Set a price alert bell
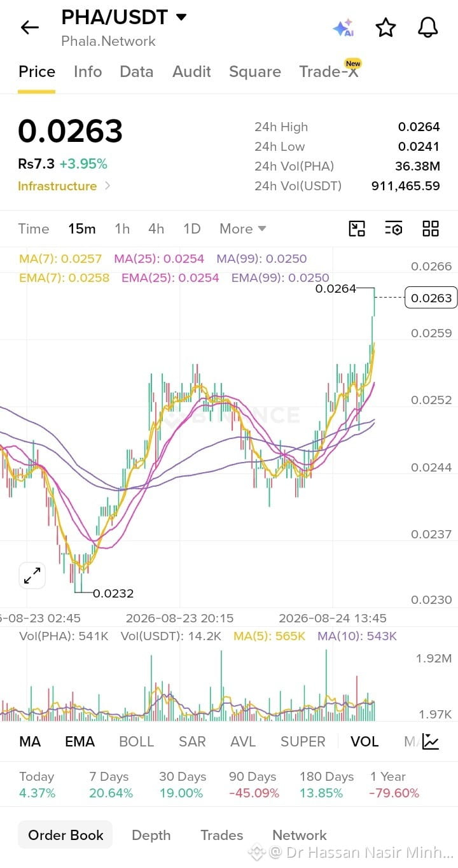This screenshot has height=868, width=458. coord(428,27)
